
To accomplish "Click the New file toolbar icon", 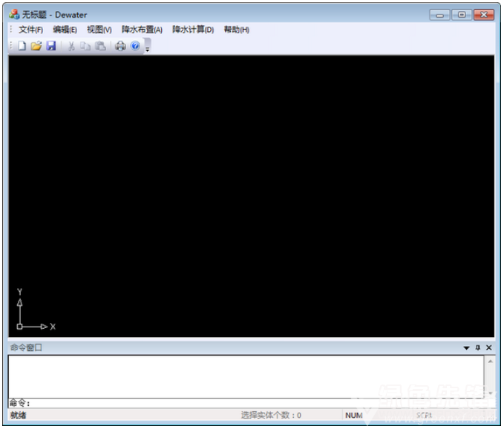I will [22, 46].
